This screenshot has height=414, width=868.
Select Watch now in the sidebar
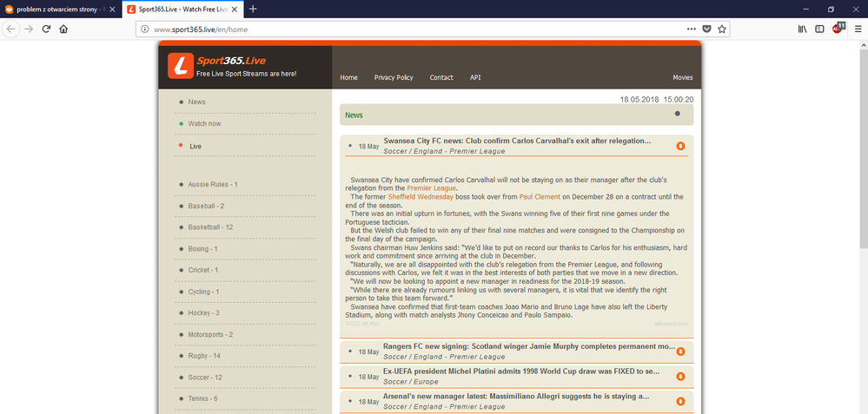pyautogui.click(x=204, y=123)
